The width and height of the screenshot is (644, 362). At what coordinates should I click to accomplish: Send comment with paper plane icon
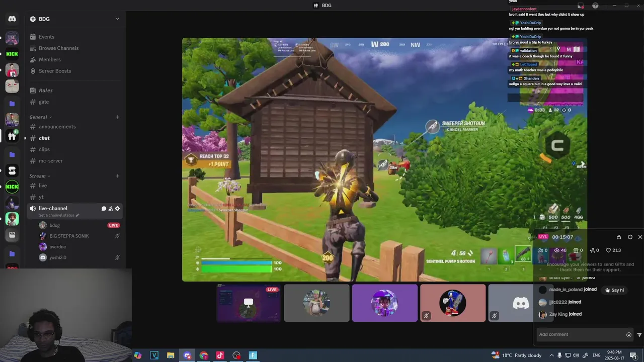click(x=639, y=334)
